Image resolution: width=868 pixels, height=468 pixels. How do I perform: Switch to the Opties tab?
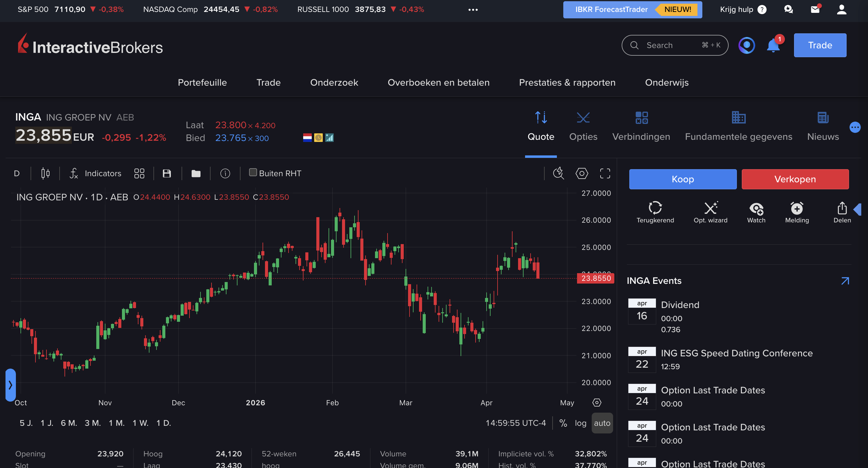[x=583, y=126]
